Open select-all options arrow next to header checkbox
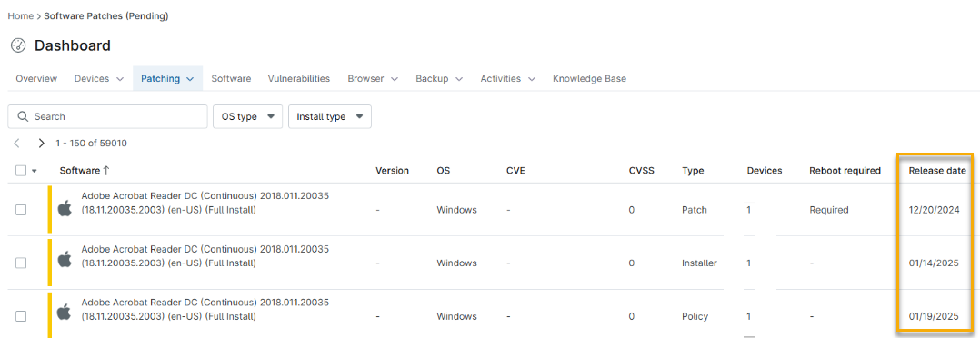This screenshot has width=980, height=338. click(x=34, y=171)
